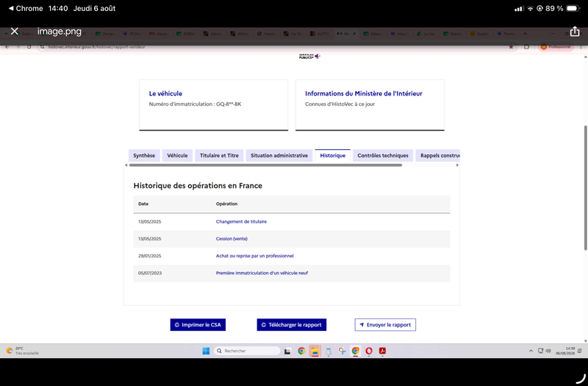This screenshot has height=386, width=588.
Task: Open Première immatriculation d'un véhicule neuf link
Action: (x=262, y=273)
